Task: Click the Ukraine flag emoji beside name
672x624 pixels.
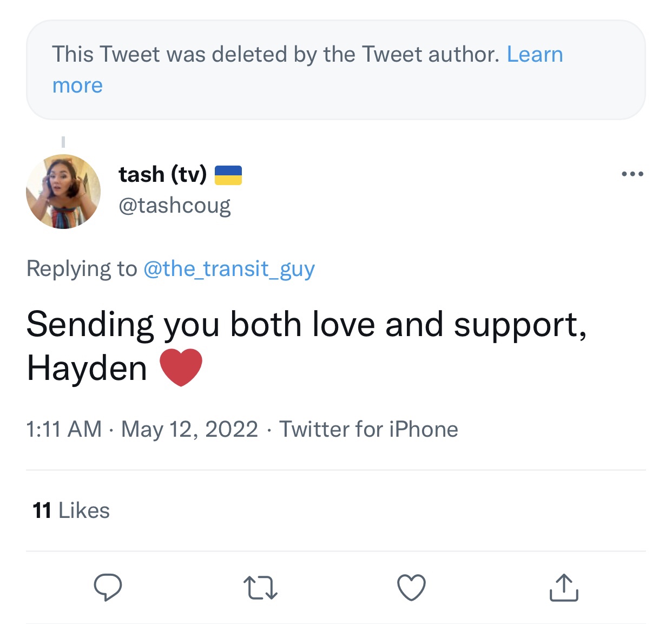Action: [x=228, y=175]
